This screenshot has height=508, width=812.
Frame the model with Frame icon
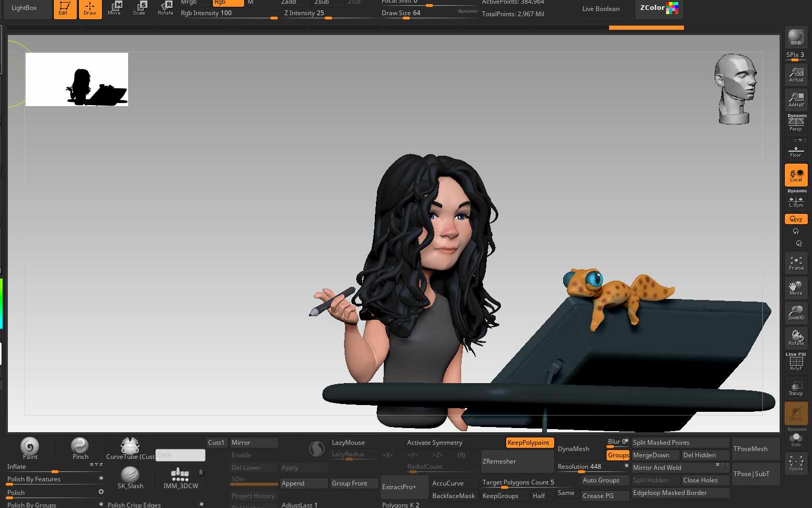click(796, 263)
